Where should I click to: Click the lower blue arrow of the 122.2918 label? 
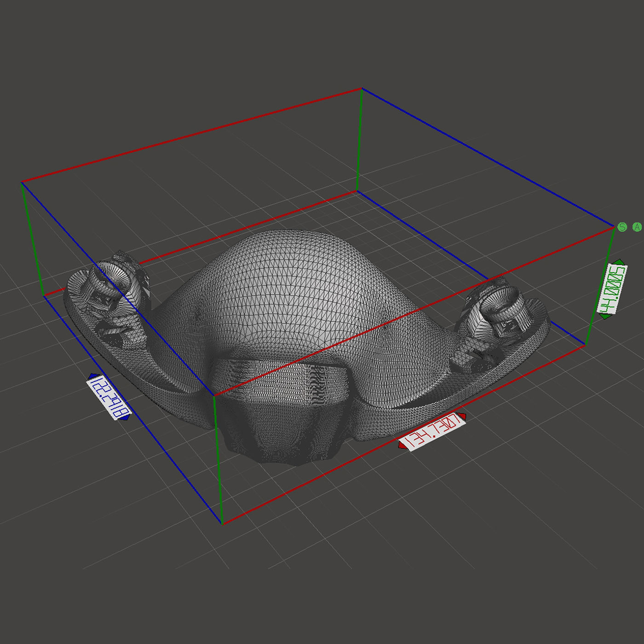(x=126, y=417)
